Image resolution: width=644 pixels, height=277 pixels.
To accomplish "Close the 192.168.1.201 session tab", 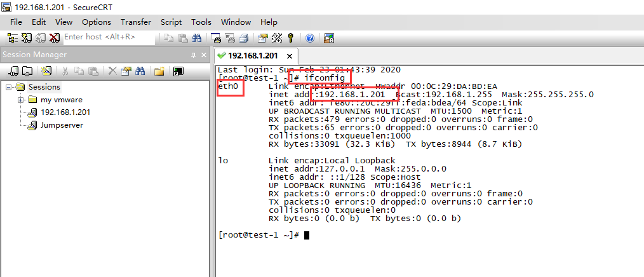I will (x=290, y=56).
